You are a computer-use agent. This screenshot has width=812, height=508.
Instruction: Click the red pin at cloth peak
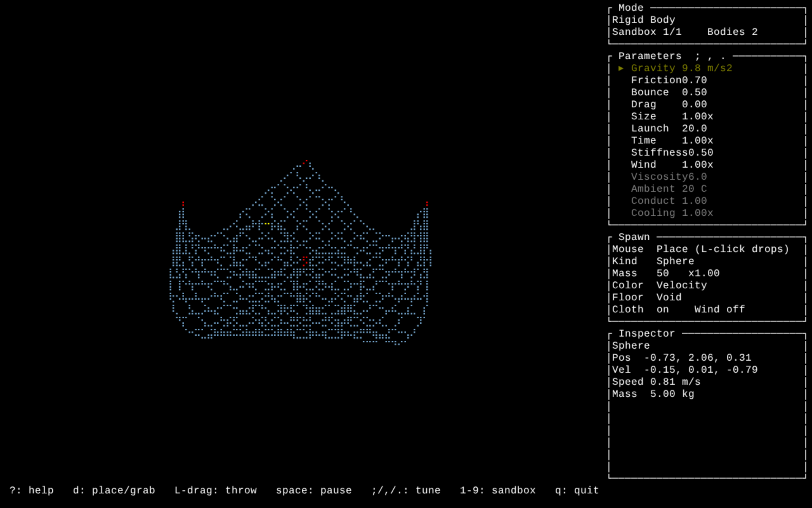(x=305, y=162)
